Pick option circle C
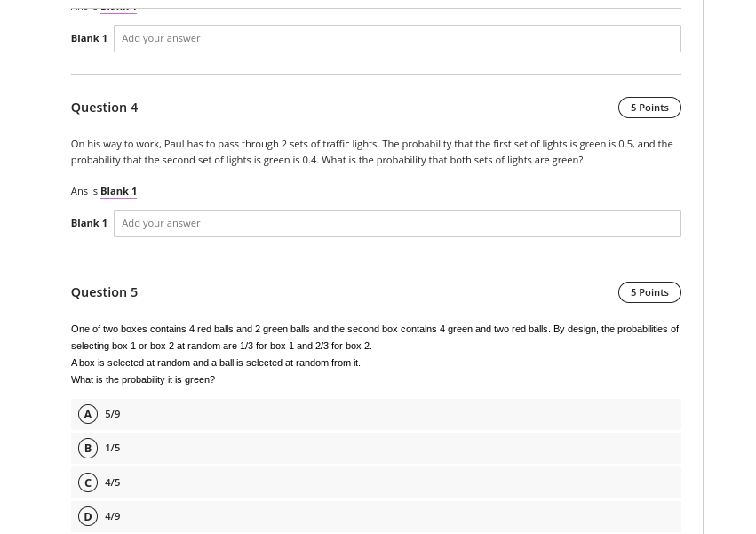This screenshot has height=534, width=756. click(88, 482)
